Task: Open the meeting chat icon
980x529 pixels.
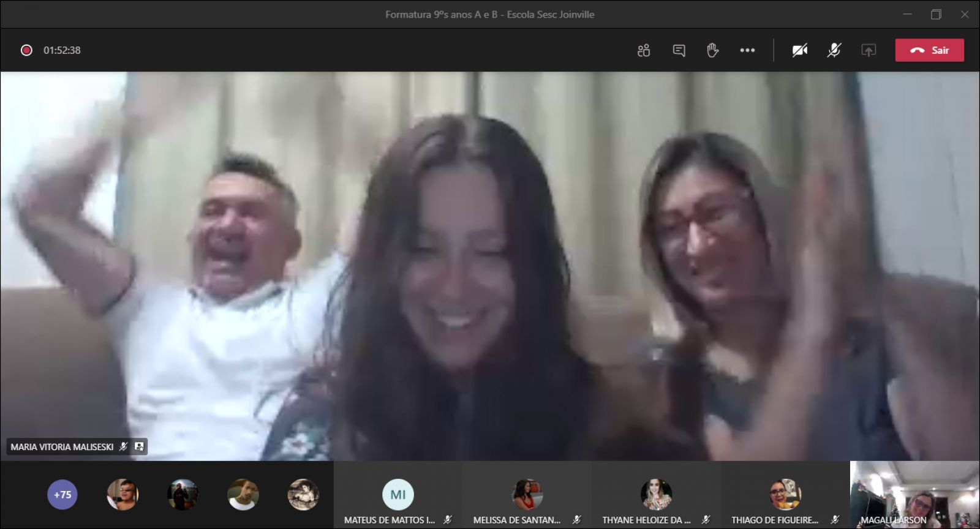Action: pos(679,50)
